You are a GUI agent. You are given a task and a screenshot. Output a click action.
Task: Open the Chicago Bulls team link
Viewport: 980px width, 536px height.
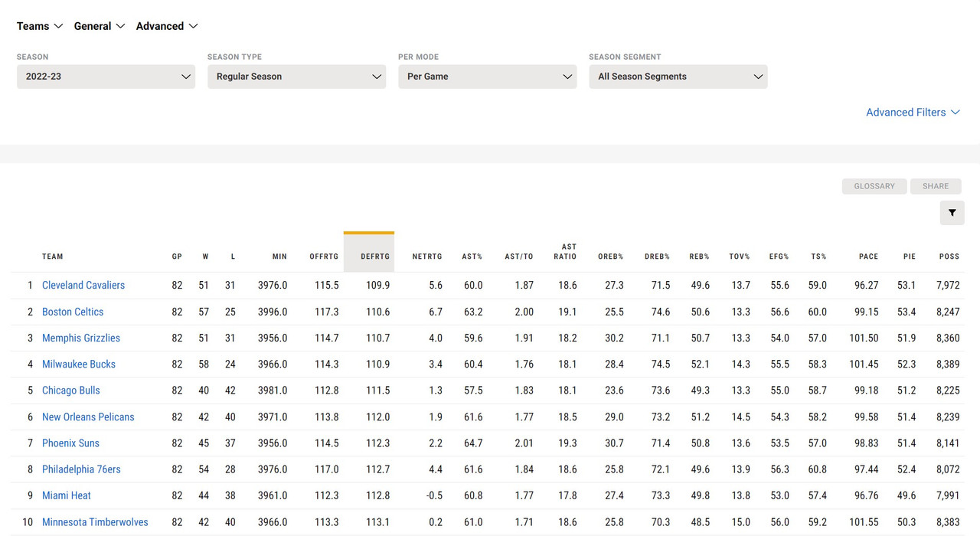click(71, 390)
